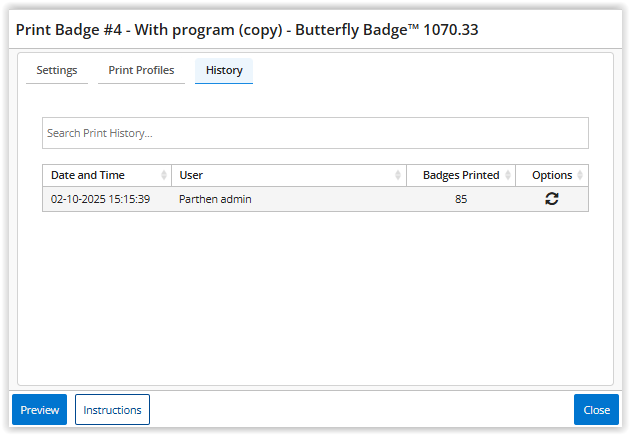Screen dimensions: 630x435
Task: Open the Print Profiles tab
Action: tap(141, 71)
